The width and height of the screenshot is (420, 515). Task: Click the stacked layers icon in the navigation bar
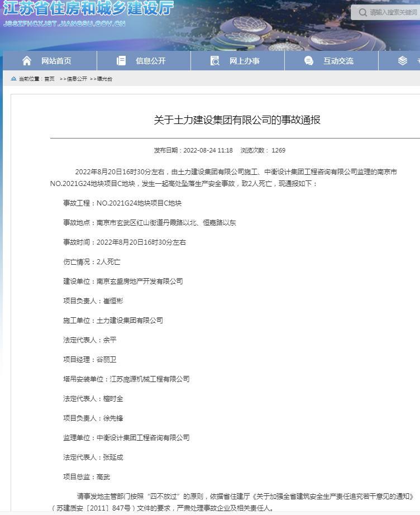(x=403, y=61)
